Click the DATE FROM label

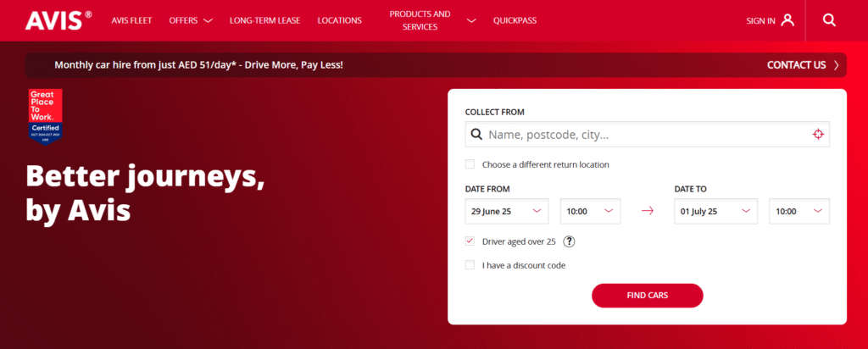tap(487, 189)
